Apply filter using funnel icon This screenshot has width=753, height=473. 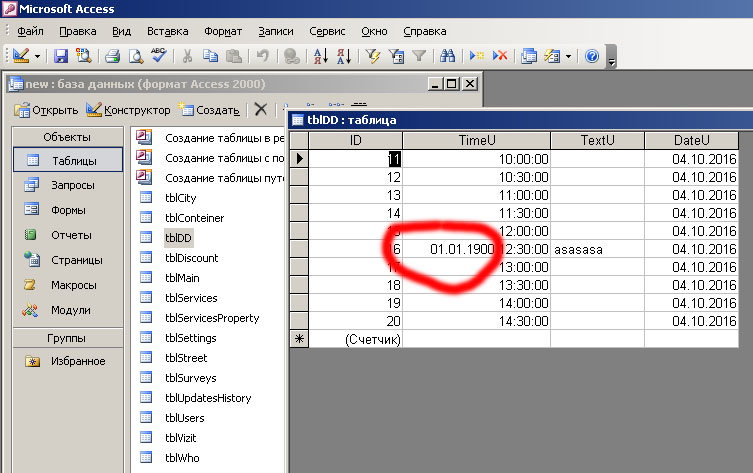(419, 57)
